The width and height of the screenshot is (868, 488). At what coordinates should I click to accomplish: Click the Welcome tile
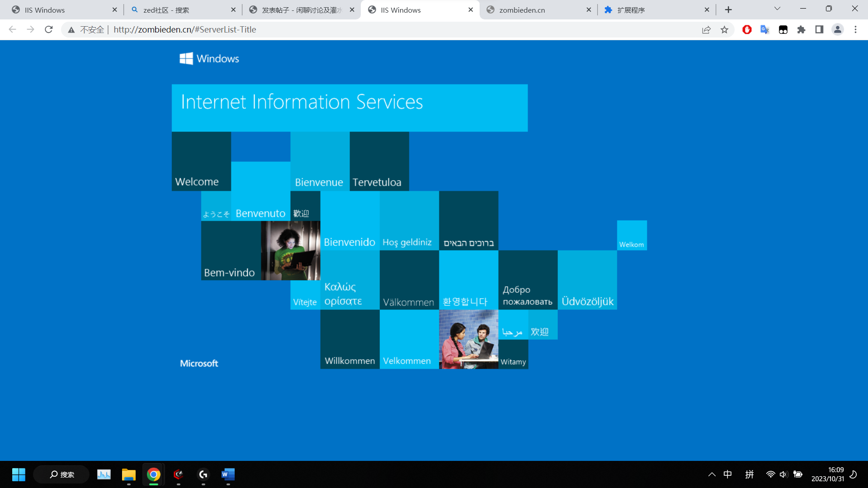[x=201, y=161]
